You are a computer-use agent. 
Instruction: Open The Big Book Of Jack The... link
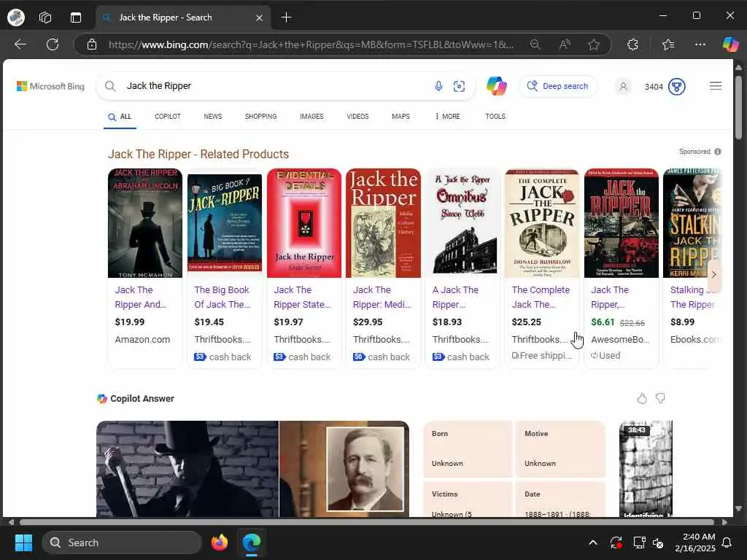(x=222, y=297)
